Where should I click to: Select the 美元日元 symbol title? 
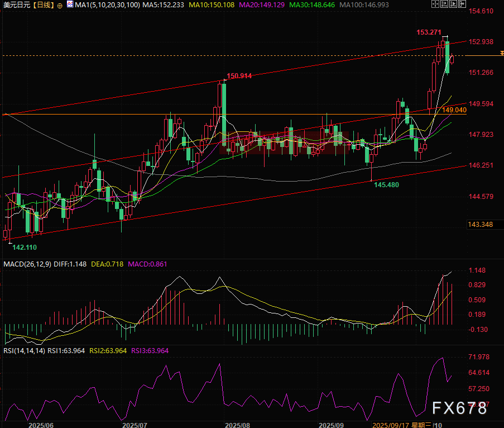click(x=16, y=4)
